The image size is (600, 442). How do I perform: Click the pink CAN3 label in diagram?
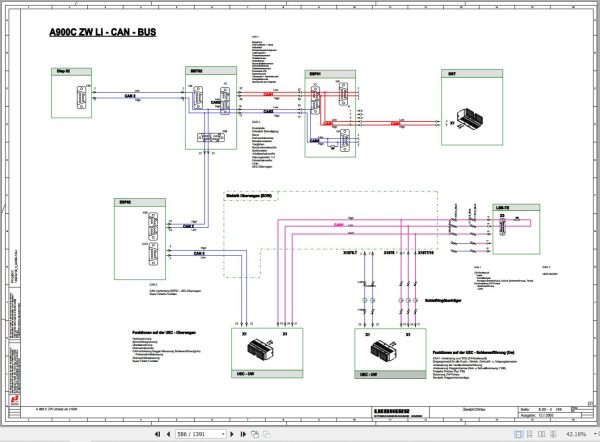[x=339, y=225]
